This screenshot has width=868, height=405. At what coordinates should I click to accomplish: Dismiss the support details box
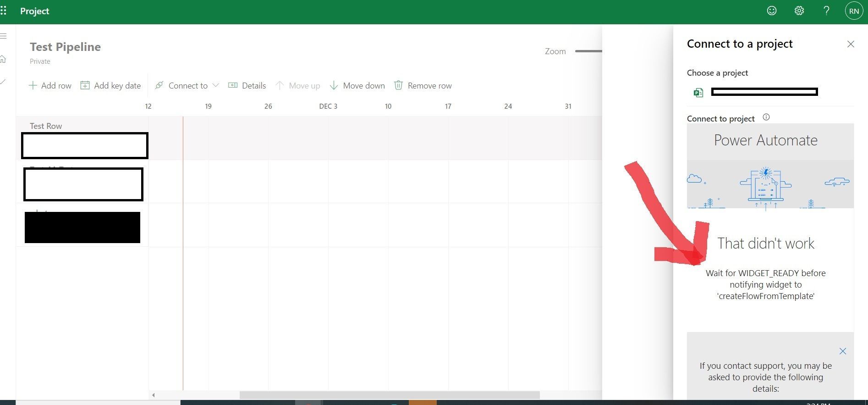click(x=842, y=351)
